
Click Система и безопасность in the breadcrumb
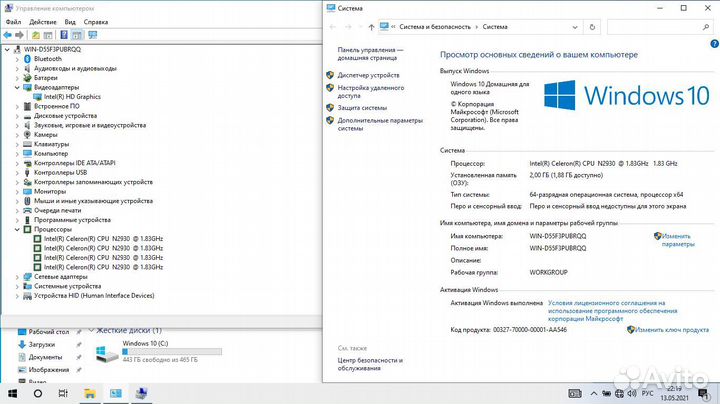click(435, 27)
